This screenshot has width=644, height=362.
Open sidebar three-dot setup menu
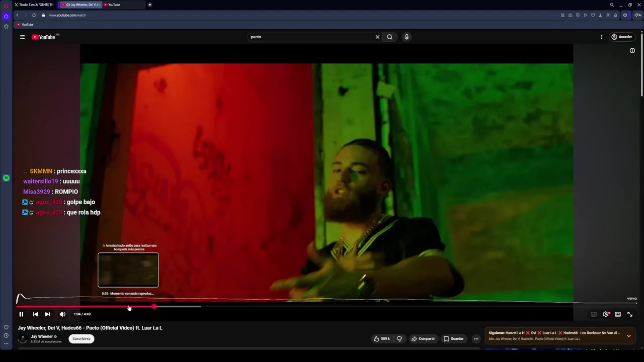coord(6,344)
